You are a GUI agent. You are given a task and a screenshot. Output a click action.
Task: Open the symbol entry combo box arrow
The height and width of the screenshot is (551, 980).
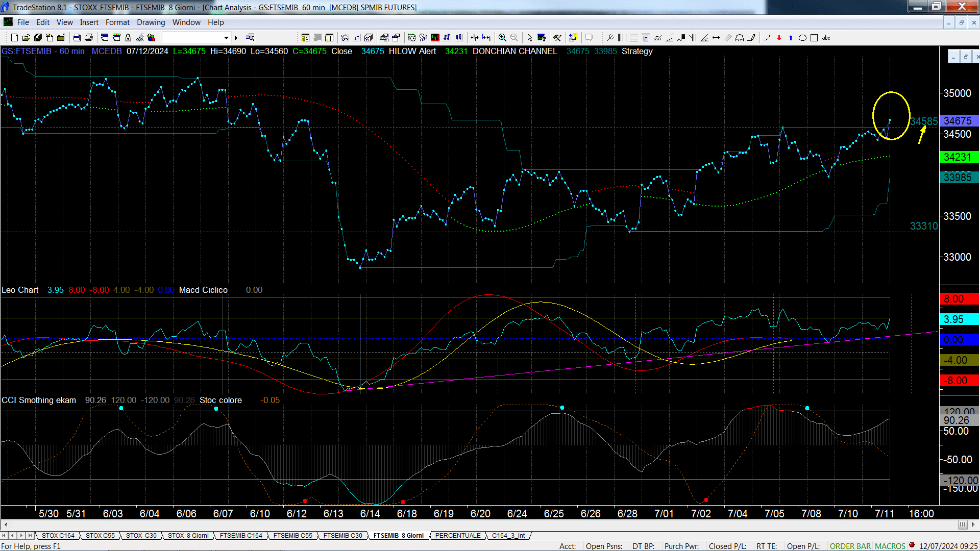point(226,38)
